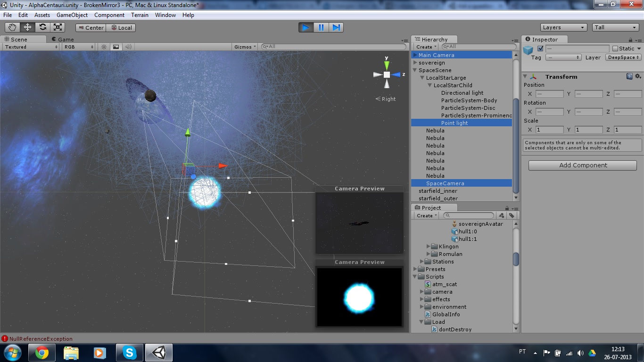Click the Hierarchy search field
Image resolution: width=644 pixels, height=362 pixels.
[x=479, y=47]
